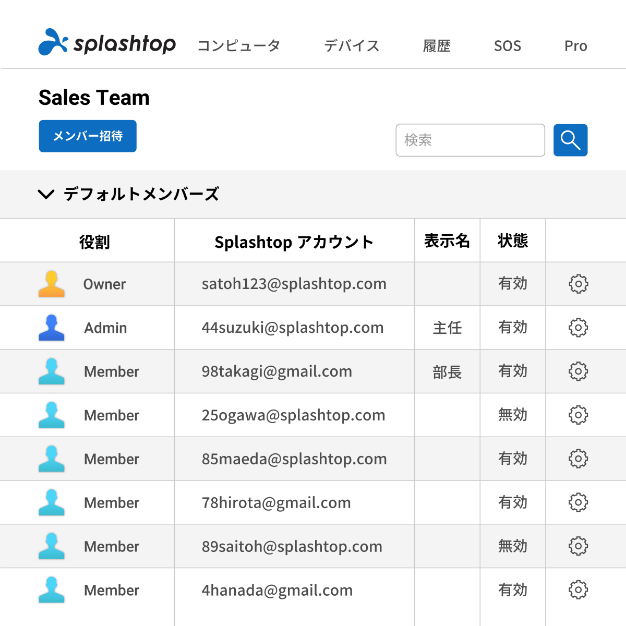Click the 主任 display name cell

pos(447,328)
